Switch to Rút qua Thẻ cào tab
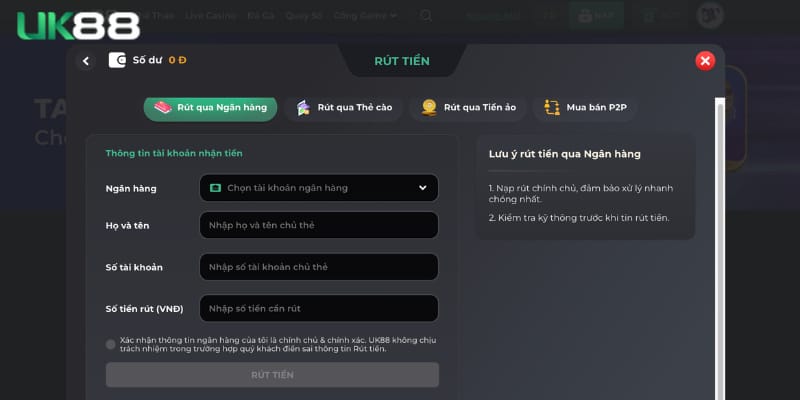Screen dimensions: 800x400 pos(344,108)
